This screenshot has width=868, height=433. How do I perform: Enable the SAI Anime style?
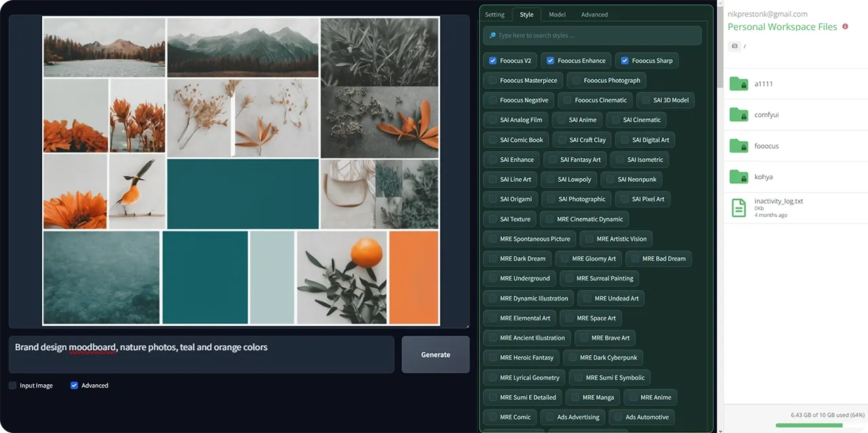(x=576, y=119)
